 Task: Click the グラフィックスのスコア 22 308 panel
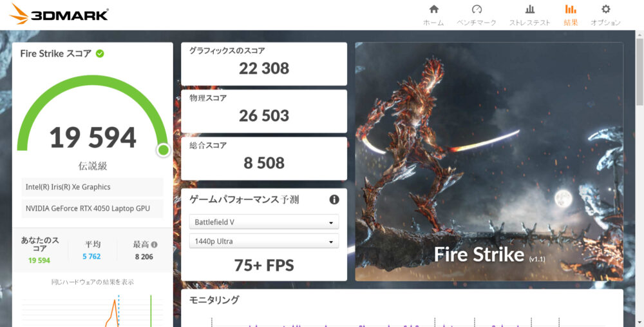263,64
